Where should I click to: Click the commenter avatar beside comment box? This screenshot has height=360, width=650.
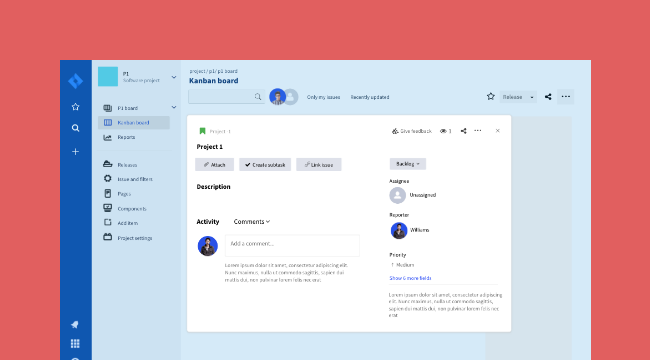tap(208, 246)
